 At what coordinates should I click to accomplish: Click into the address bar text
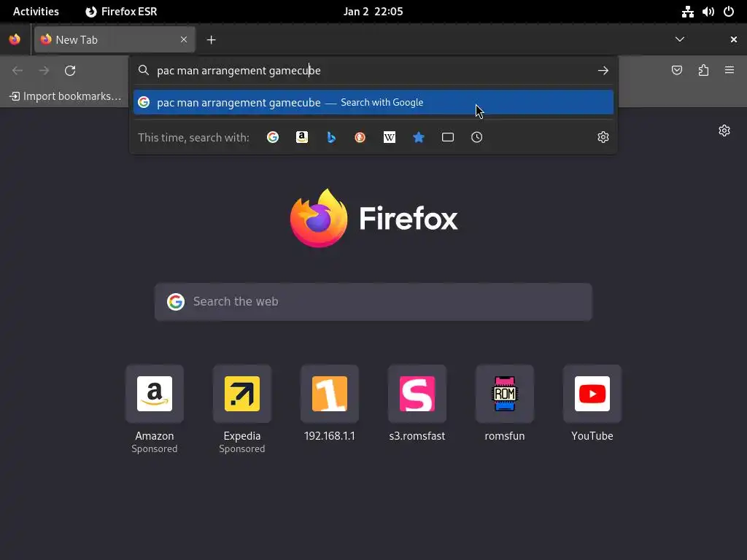(x=239, y=71)
